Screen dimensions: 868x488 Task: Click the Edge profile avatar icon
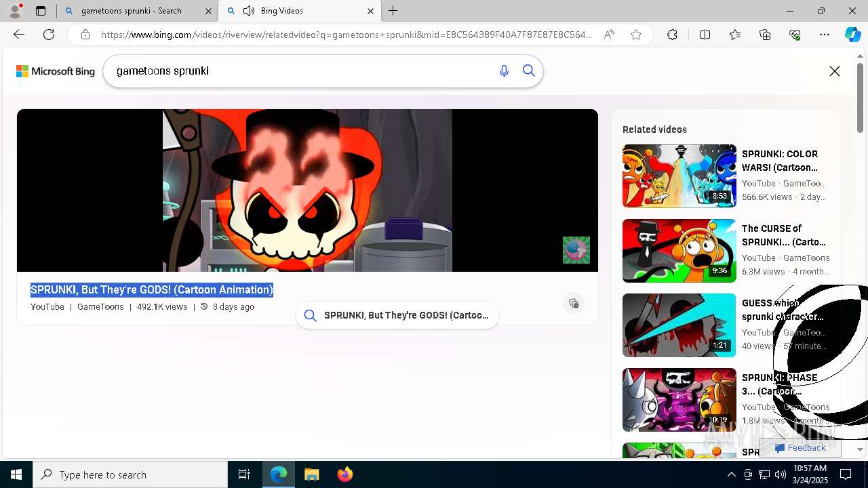coord(15,11)
